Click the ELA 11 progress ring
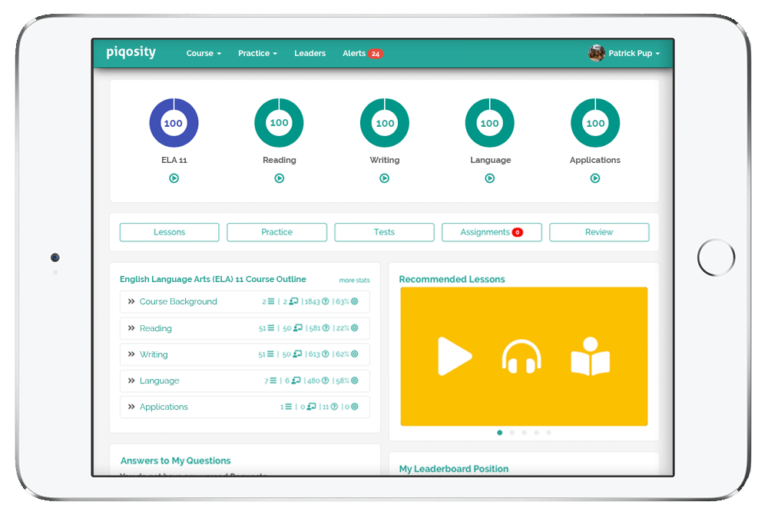The width and height of the screenshot is (768, 515). point(174,123)
